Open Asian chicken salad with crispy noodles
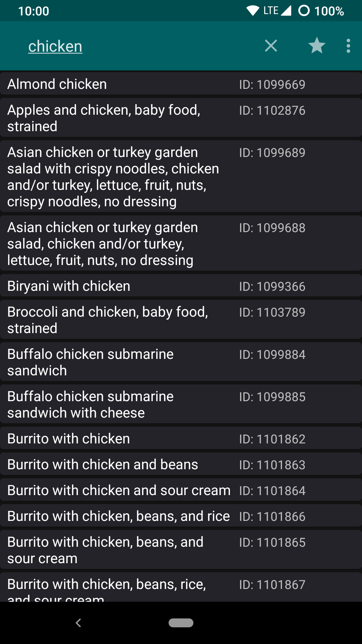Screen dimensions: 362x644 tap(181, 177)
